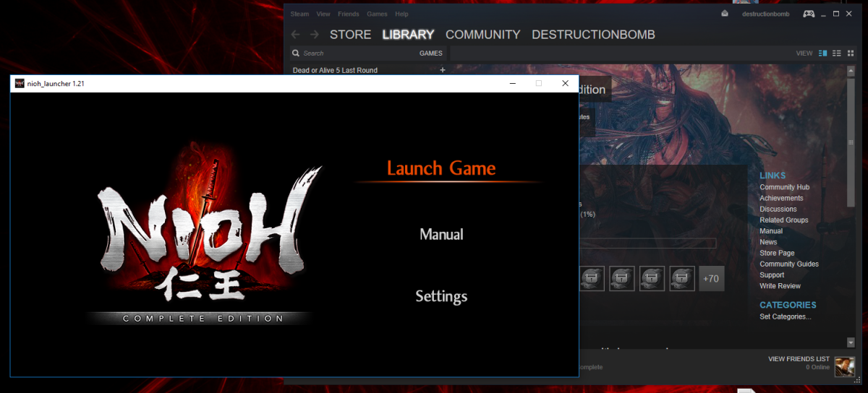This screenshot has height=393, width=868.
Task: Open the GAMES filter dropdown
Action: click(x=431, y=53)
